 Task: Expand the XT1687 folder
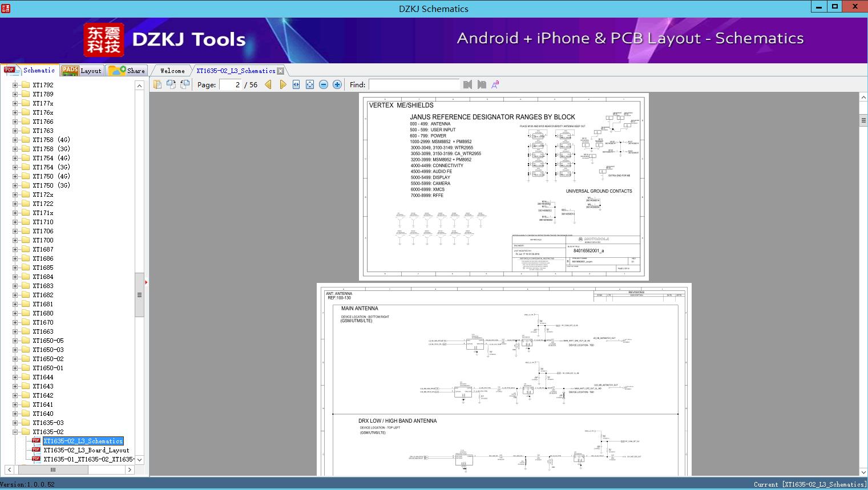tap(15, 249)
